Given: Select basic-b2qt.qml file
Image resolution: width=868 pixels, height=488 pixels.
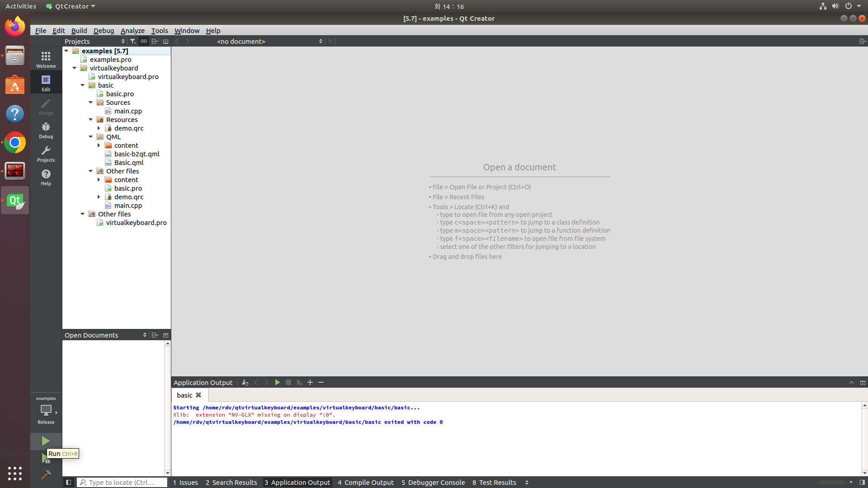Looking at the screenshot, I should click(x=137, y=154).
